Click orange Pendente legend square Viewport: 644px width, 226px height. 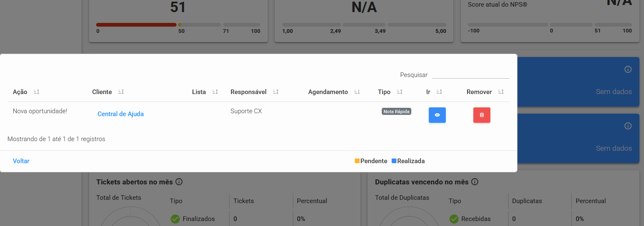357,161
